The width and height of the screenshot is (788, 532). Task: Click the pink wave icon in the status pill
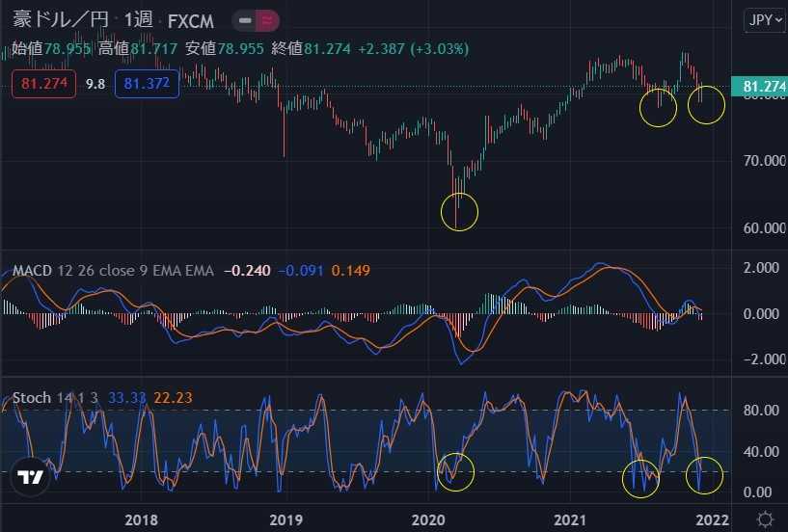pos(267,21)
